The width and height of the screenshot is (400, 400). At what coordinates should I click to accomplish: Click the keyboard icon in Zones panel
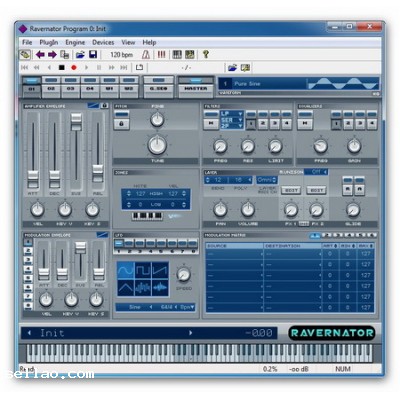point(147,216)
